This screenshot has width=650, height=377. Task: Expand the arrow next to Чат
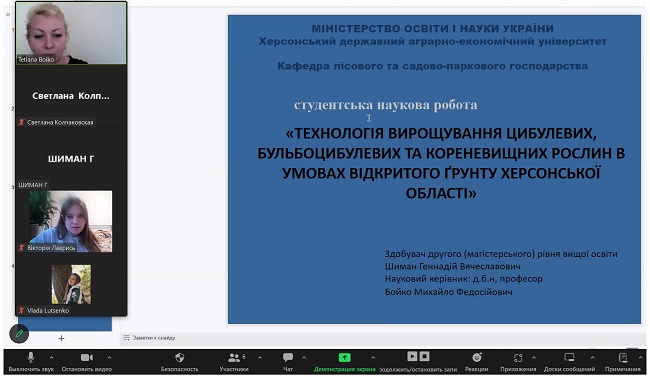pos(304,357)
